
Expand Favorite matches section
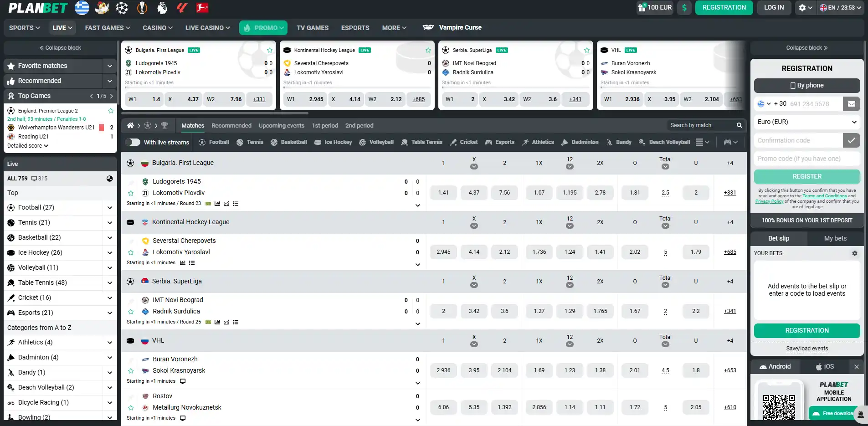click(110, 66)
